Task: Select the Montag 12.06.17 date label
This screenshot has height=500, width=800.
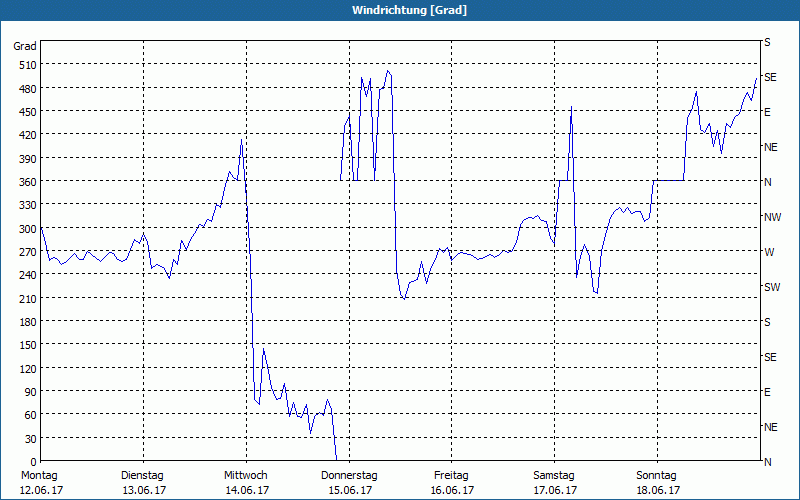Action: pyautogui.click(x=39, y=483)
